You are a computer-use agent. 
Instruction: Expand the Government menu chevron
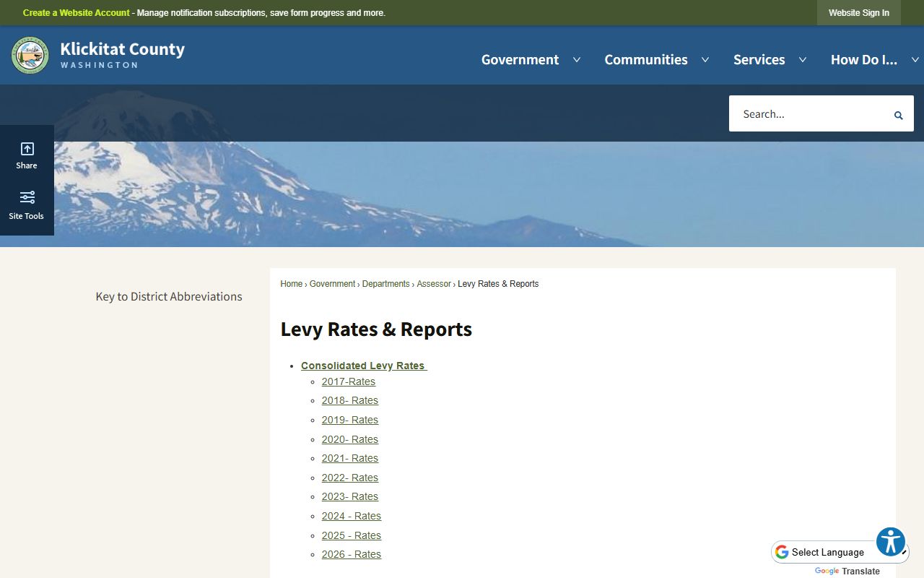pos(577,60)
